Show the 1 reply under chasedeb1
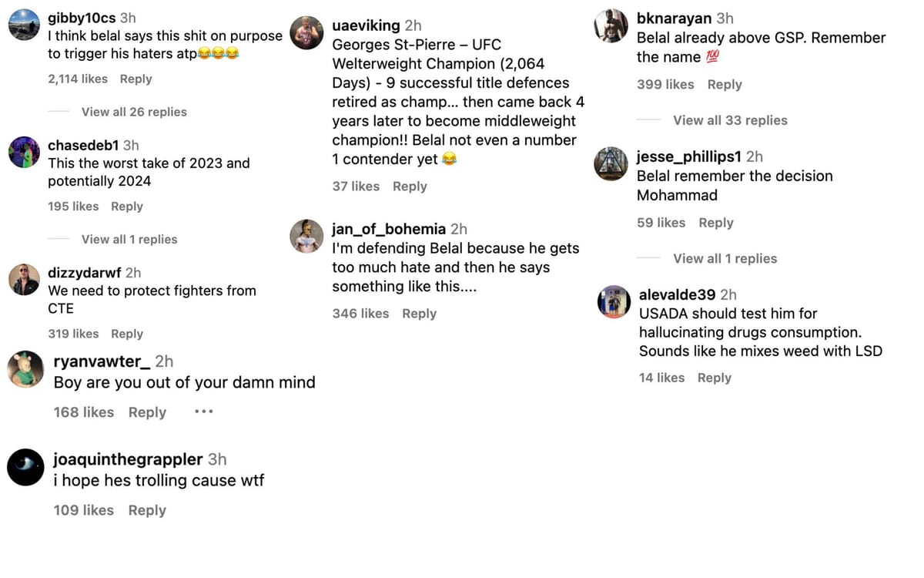924x578 pixels. [129, 239]
